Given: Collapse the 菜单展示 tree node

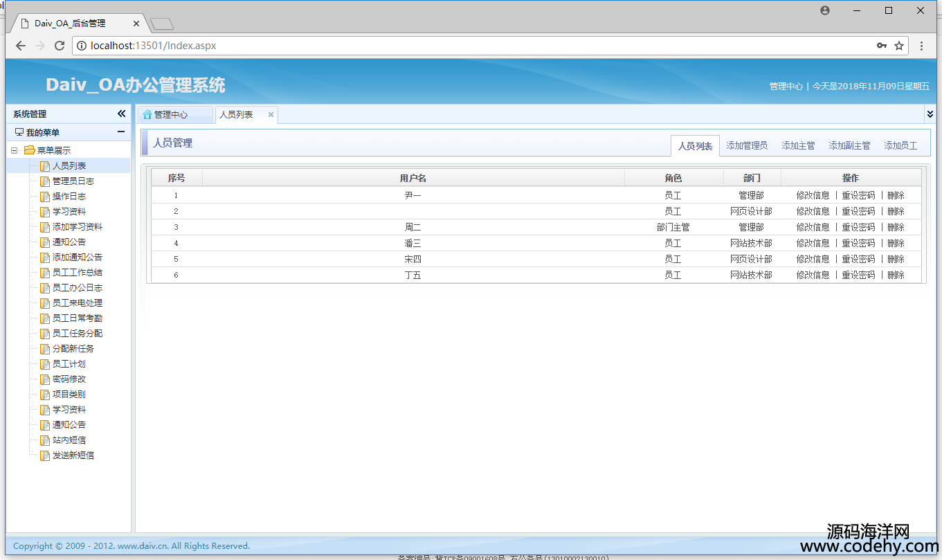Looking at the screenshot, I should (14, 150).
